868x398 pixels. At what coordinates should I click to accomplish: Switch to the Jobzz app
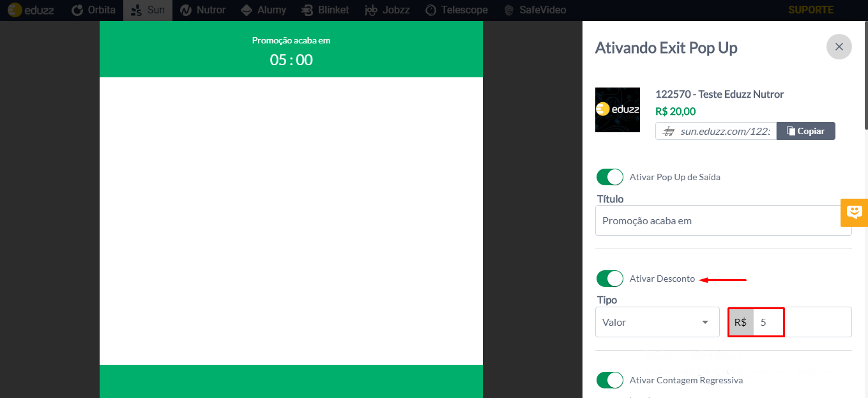point(387,10)
